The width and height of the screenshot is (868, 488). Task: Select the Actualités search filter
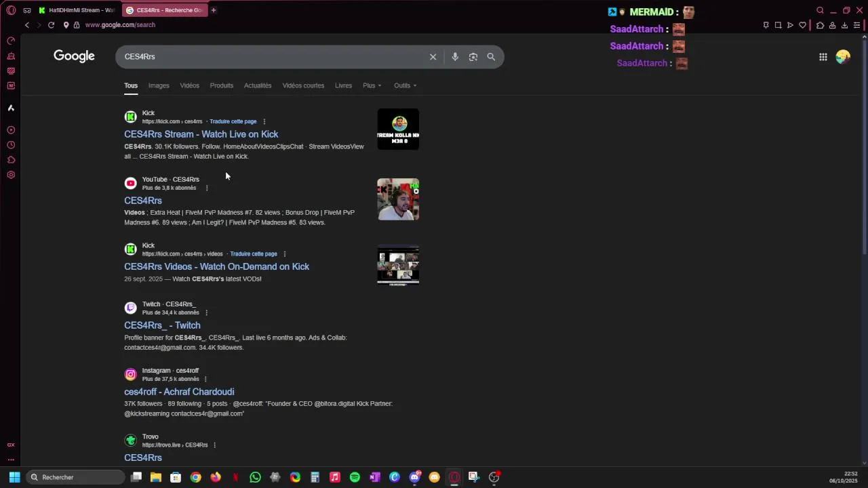pyautogui.click(x=258, y=85)
